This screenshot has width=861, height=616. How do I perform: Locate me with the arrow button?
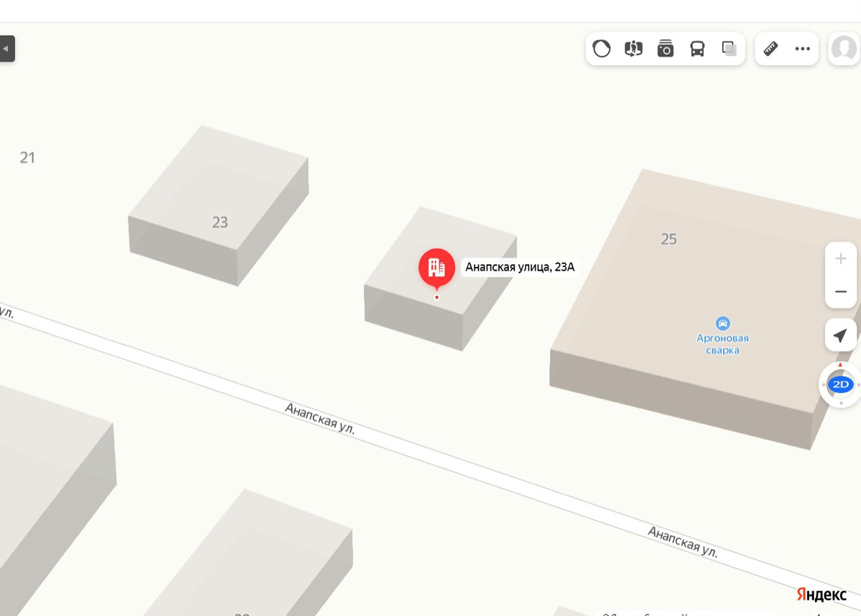pyautogui.click(x=841, y=335)
